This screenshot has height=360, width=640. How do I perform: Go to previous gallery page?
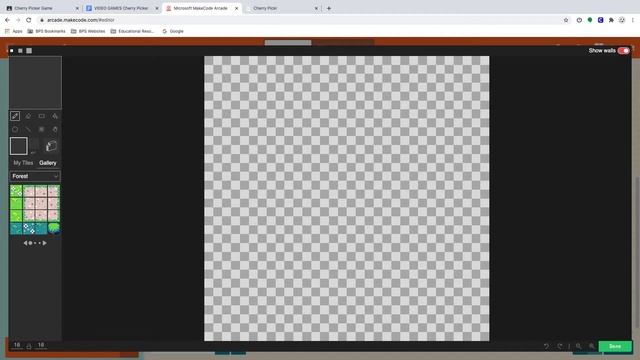(x=25, y=243)
